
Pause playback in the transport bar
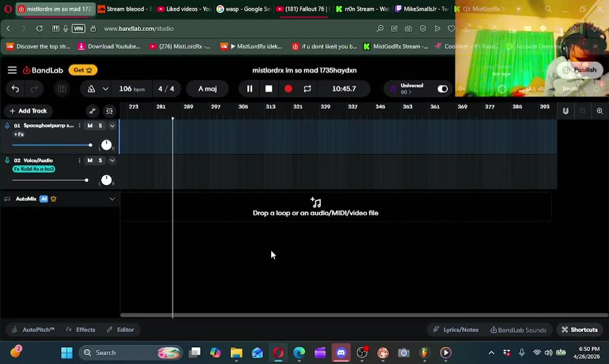point(249,89)
